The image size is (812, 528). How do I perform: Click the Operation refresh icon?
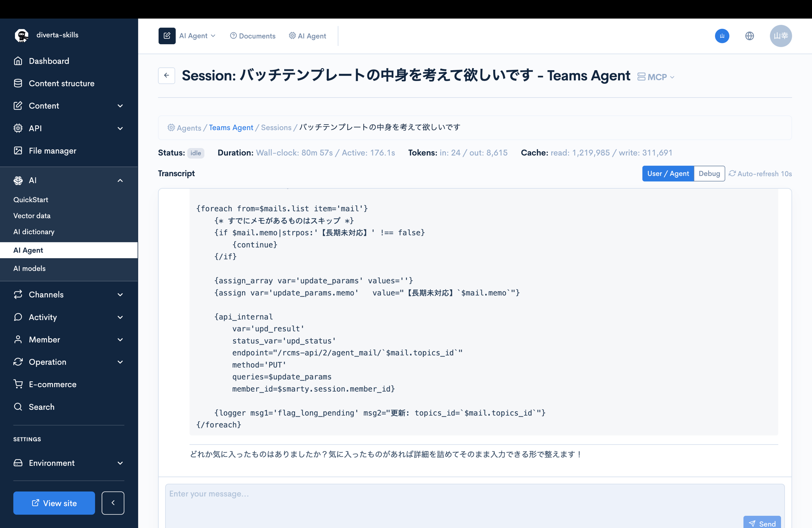point(18,362)
